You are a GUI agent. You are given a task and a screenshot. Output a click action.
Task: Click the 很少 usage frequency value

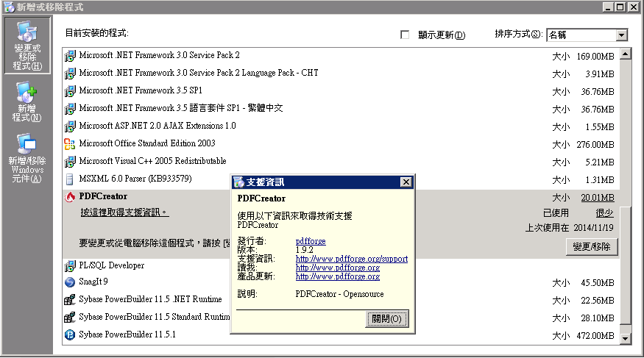(604, 213)
